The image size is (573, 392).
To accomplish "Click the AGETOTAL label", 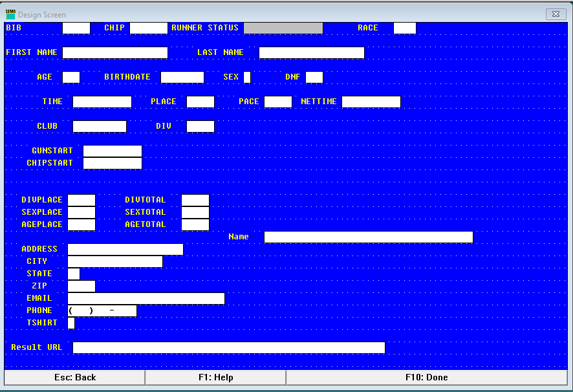I will pos(146,224).
